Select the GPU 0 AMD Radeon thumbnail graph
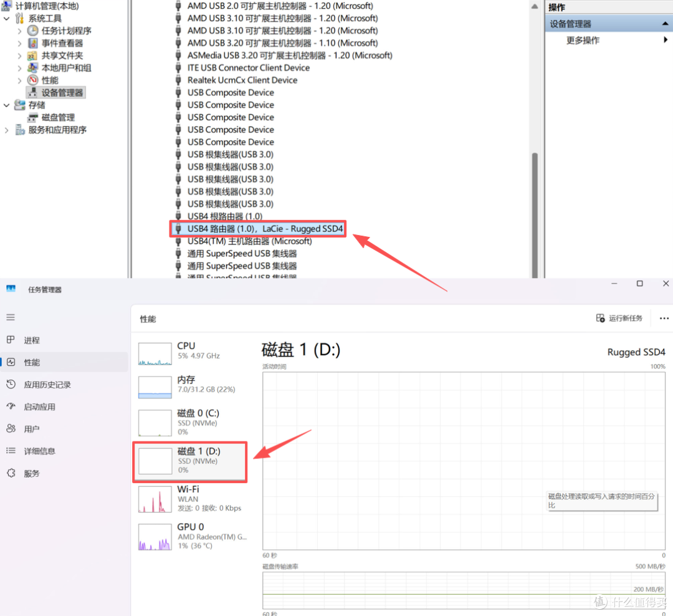Image resolution: width=673 pixels, height=616 pixels. [155, 537]
